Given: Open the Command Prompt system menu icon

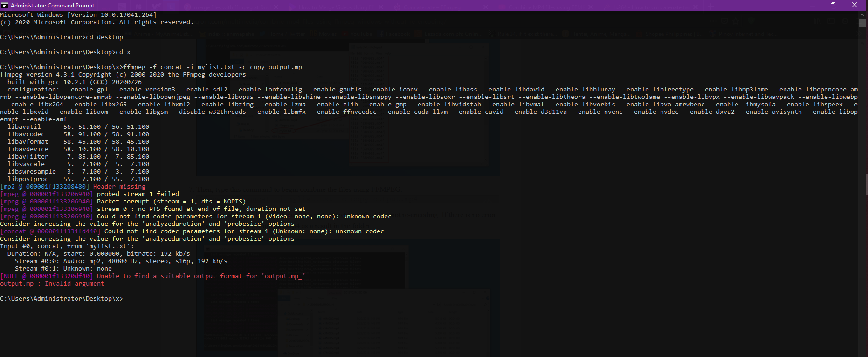Looking at the screenshot, I should pos(5,5).
